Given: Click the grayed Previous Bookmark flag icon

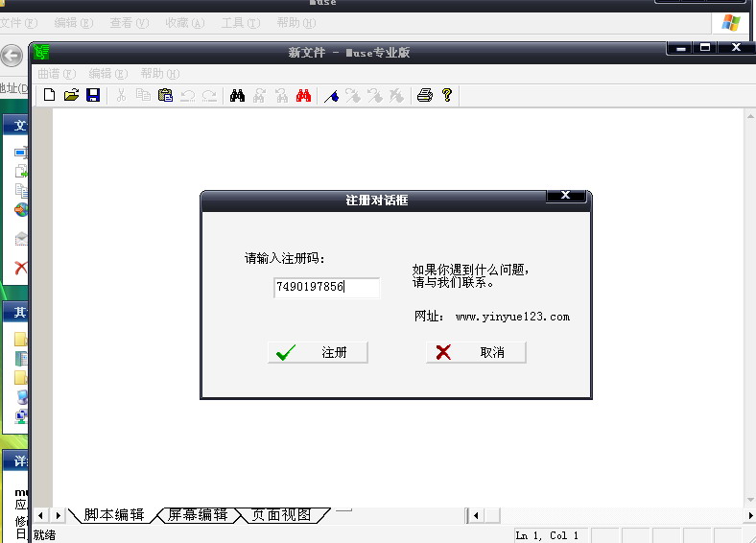Looking at the screenshot, I should [x=375, y=96].
